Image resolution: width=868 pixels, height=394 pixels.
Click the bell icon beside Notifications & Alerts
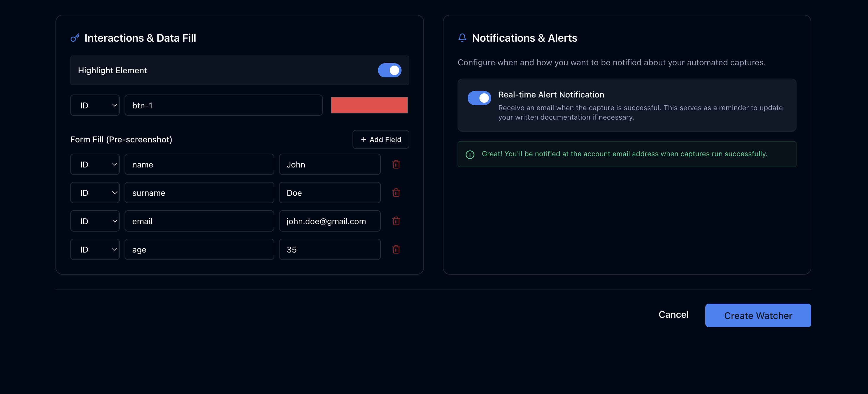[x=462, y=38]
